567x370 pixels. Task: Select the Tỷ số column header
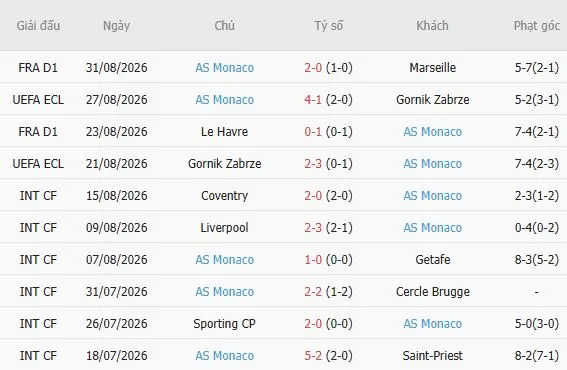point(329,26)
